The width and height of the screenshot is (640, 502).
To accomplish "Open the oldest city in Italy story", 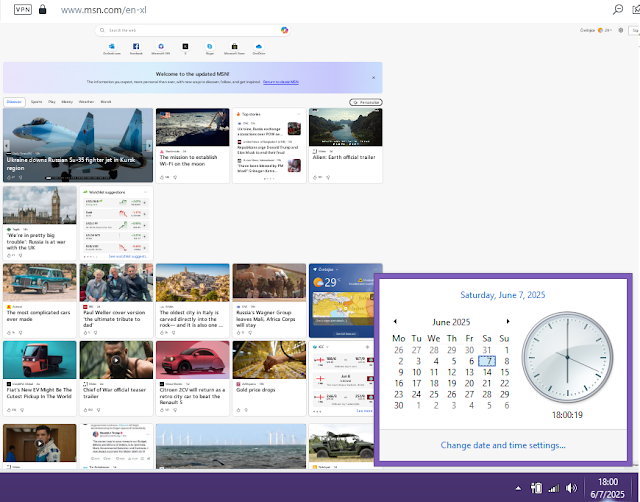I will tap(193, 300).
